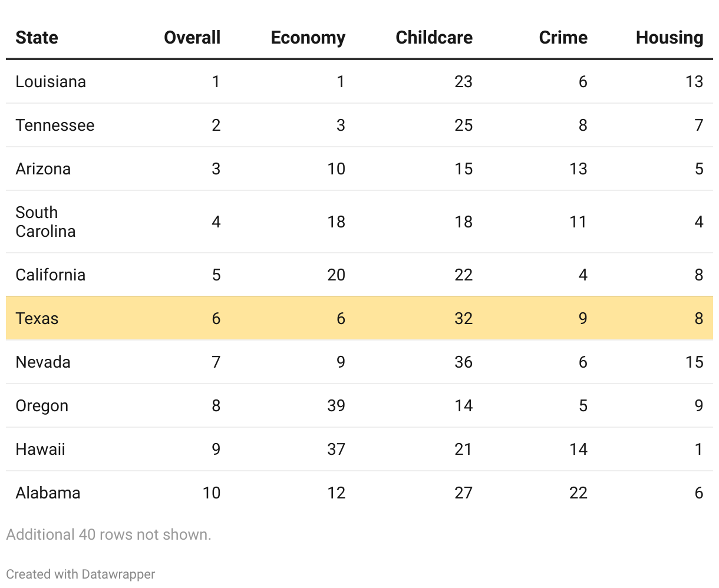
Task: Sort by the Housing column header
Action: click(x=669, y=38)
